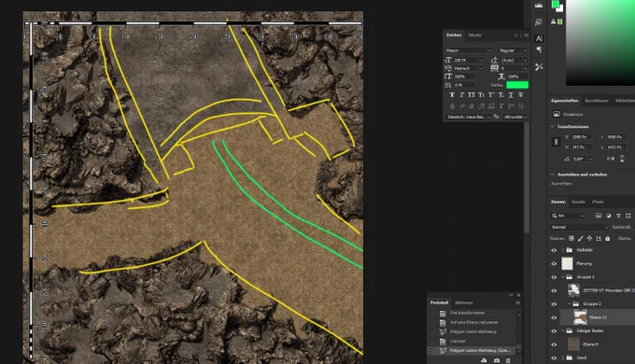This screenshot has width=635, height=364.
Task: Hide the Ebene 8 layer
Action: tap(554, 344)
